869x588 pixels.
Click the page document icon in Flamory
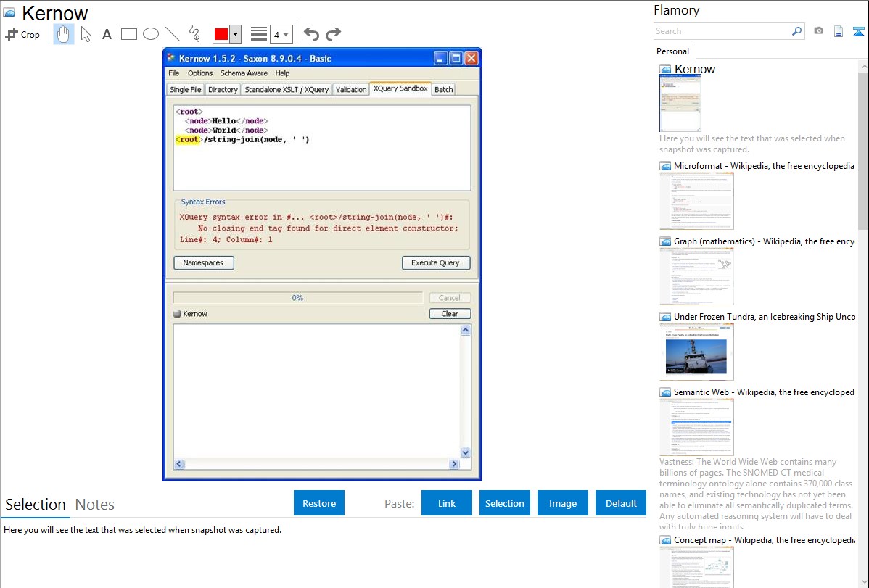click(839, 31)
